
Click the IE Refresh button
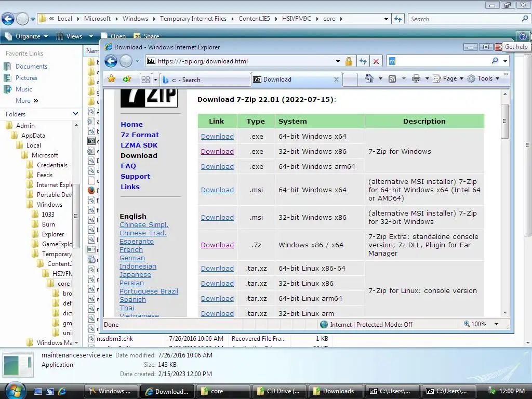[363, 61]
